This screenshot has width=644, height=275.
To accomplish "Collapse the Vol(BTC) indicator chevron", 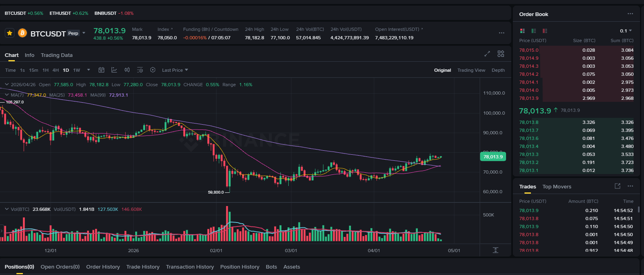I will point(7,209).
